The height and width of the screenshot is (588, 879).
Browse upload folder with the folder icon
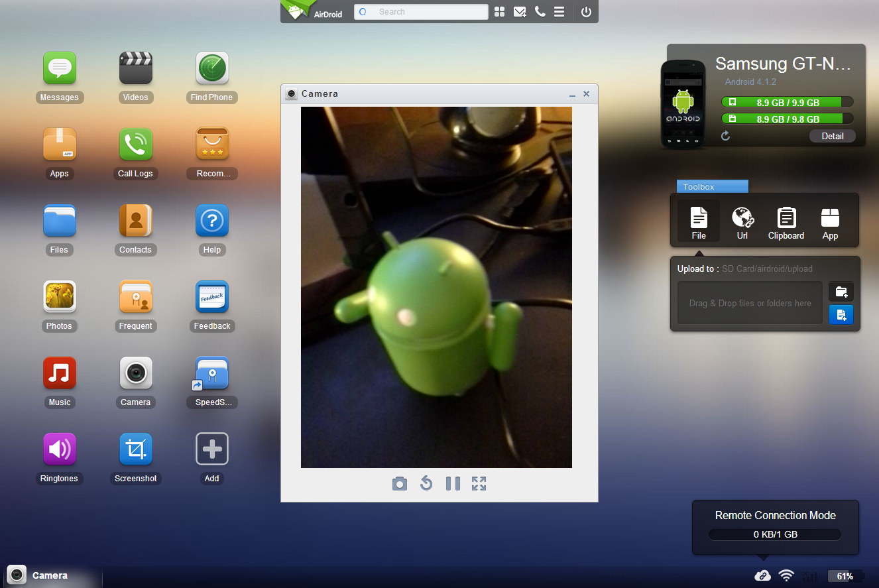(x=841, y=292)
